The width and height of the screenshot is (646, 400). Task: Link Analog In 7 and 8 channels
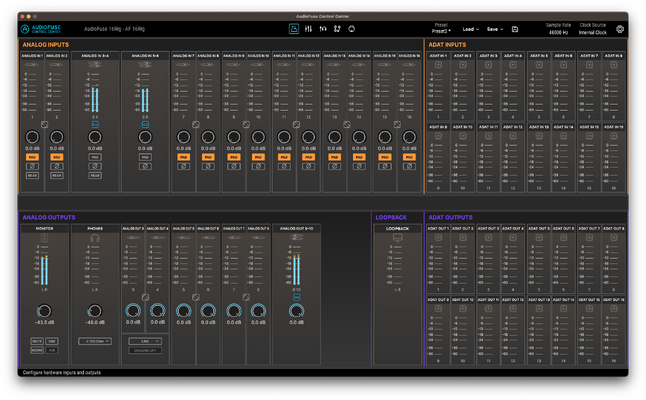[x=196, y=124]
